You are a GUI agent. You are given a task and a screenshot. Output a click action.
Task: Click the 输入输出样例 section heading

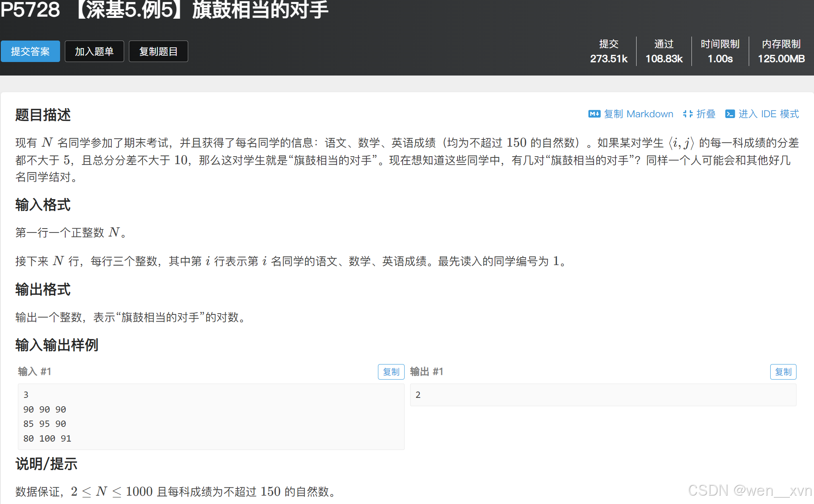[x=56, y=345]
